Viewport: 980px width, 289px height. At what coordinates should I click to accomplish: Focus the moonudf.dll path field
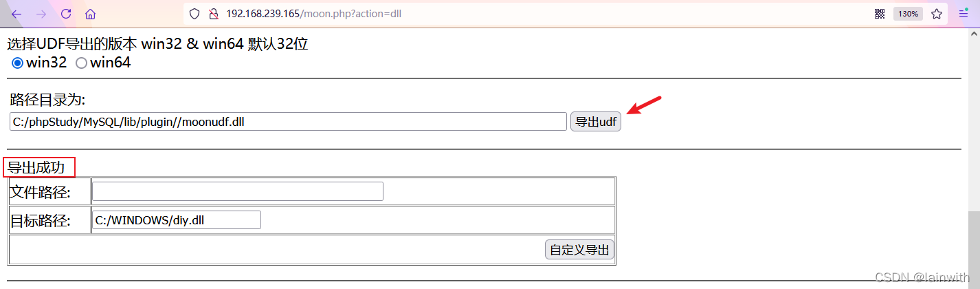coord(288,122)
